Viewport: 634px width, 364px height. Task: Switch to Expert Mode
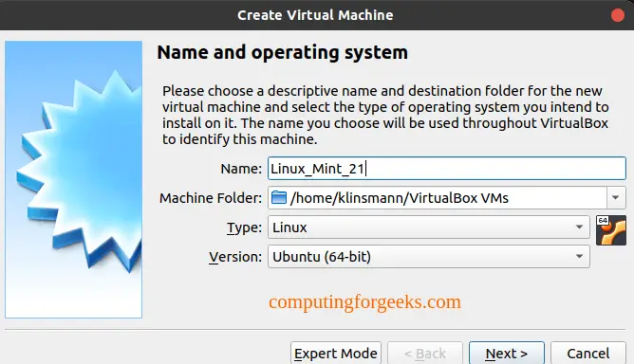click(336, 353)
